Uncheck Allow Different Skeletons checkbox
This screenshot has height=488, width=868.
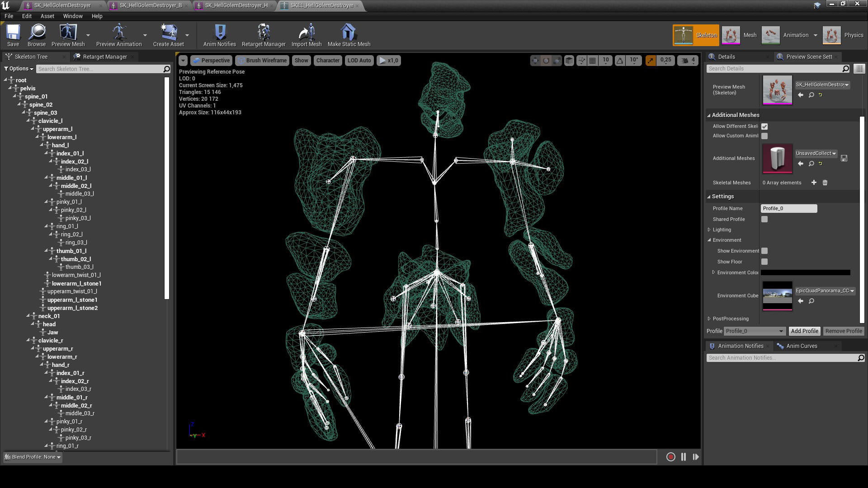pos(764,127)
